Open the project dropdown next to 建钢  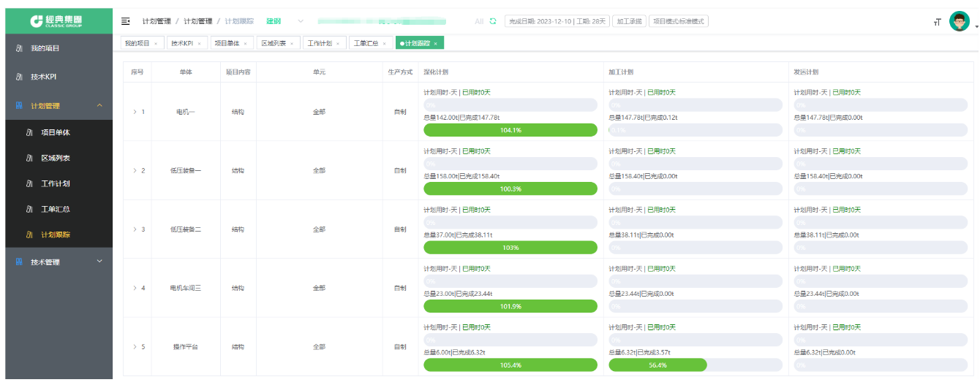(x=301, y=21)
